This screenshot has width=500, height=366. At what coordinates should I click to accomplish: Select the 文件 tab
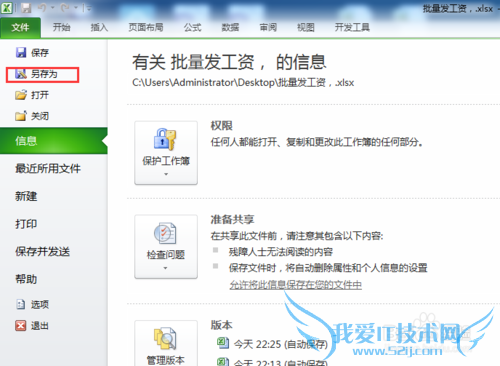pyautogui.click(x=20, y=27)
